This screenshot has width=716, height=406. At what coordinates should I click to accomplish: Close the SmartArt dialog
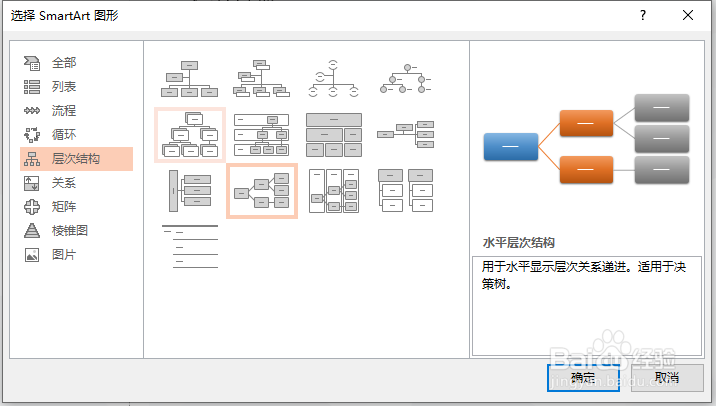click(688, 16)
